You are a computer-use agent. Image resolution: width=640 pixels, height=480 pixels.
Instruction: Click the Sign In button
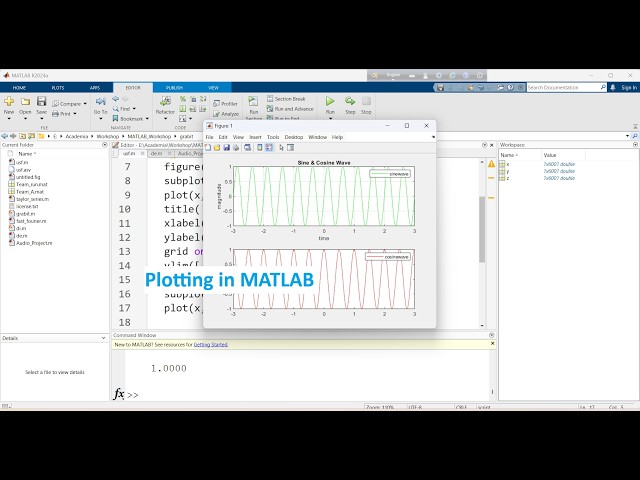(x=629, y=87)
